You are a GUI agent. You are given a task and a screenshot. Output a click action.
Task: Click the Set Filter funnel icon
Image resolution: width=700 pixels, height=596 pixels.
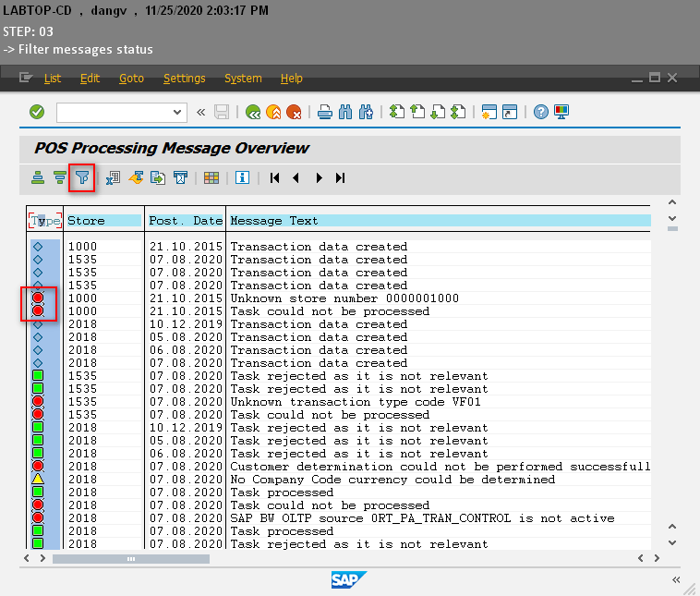click(83, 177)
